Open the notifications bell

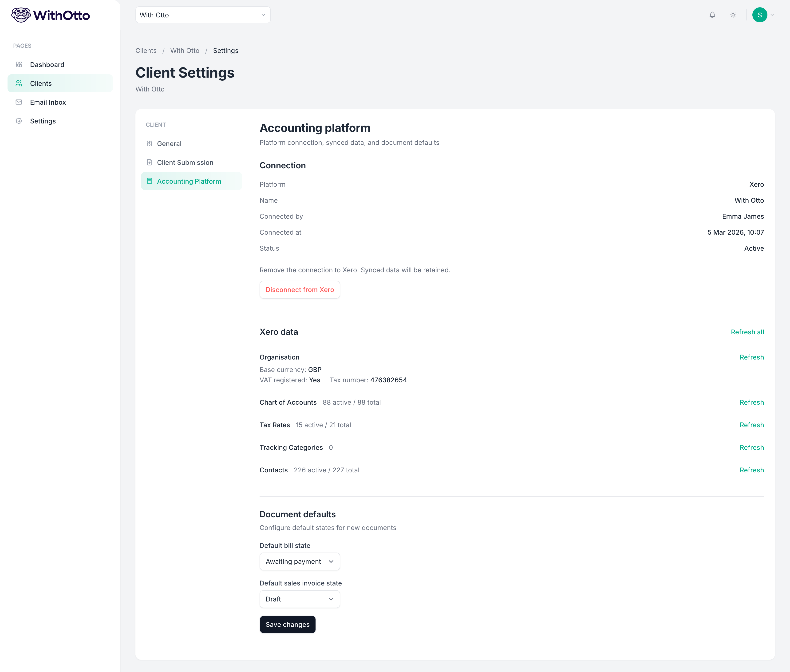click(x=712, y=15)
